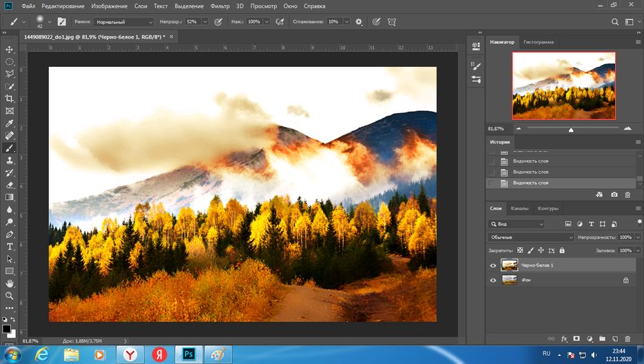
Task: Select the Rectangle shape tool
Action: pyautogui.click(x=9, y=272)
